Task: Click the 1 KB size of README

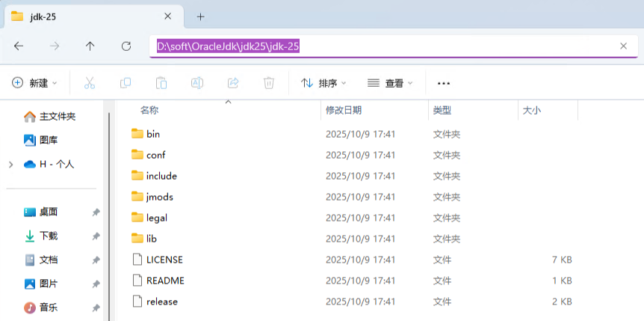Action: tap(562, 281)
